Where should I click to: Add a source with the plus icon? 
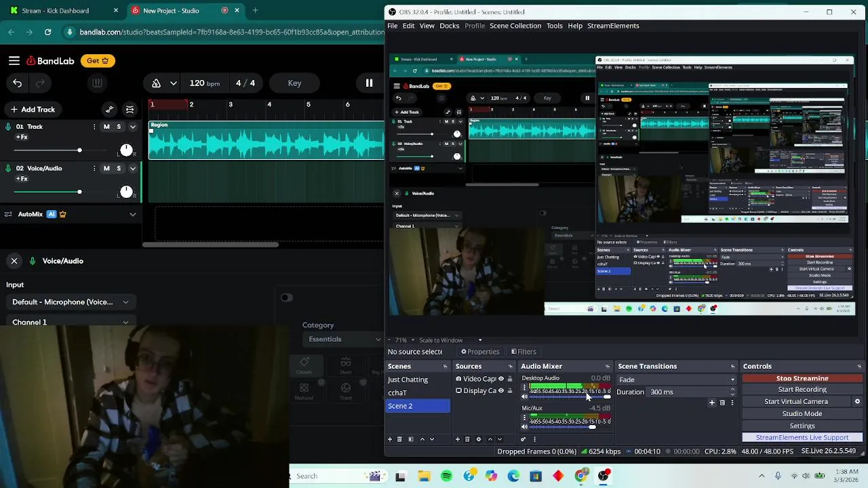click(x=458, y=439)
